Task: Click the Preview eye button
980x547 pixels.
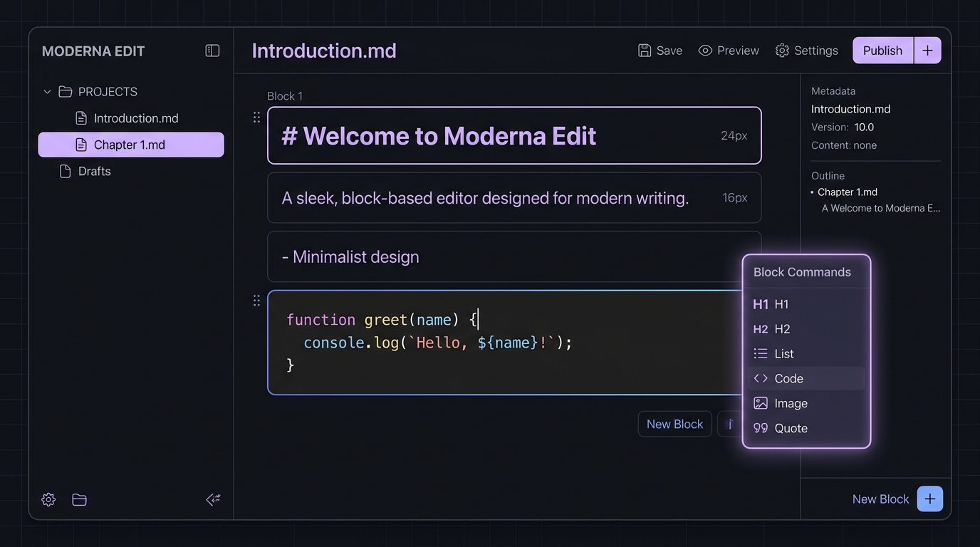Action: tap(729, 51)
